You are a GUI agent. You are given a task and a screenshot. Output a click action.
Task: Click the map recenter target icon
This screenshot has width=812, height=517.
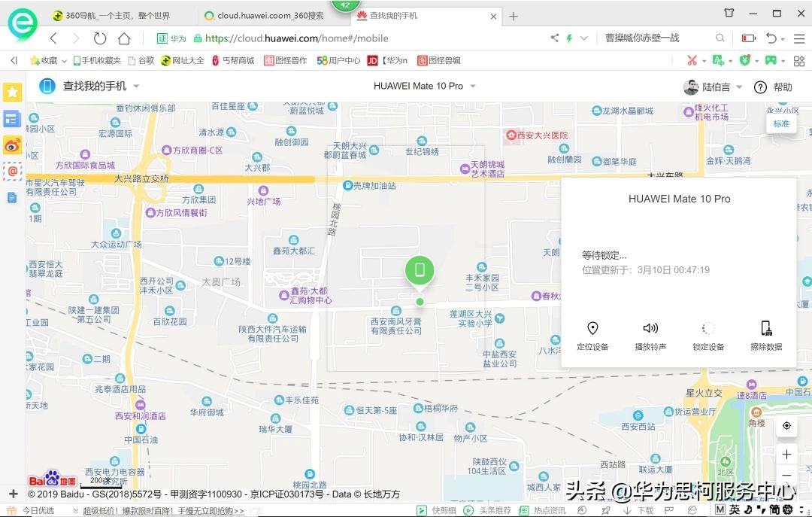point(786,426)
